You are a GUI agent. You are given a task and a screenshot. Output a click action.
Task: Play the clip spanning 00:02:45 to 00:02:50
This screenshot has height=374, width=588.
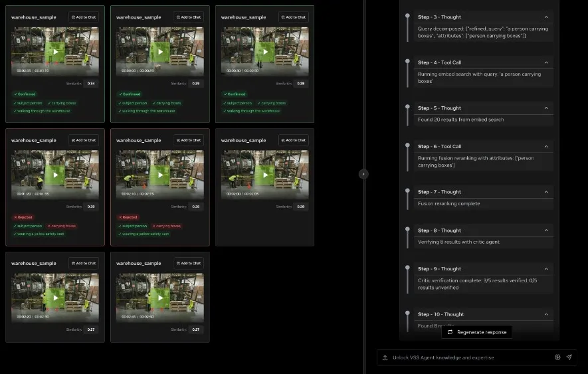(x=160, y=298)
